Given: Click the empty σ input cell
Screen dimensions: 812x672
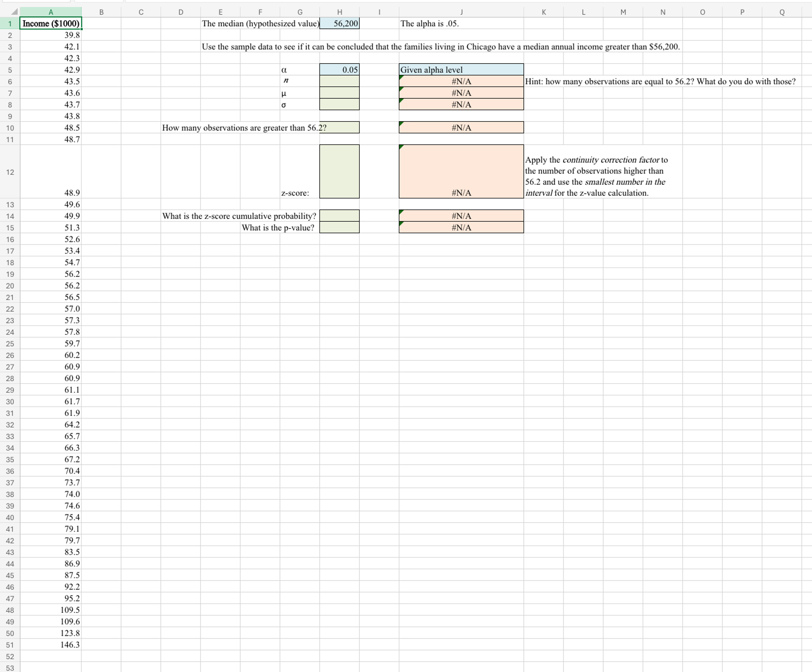Looking at the screenshot, I should pyautogui.click(x=340, y=104).
